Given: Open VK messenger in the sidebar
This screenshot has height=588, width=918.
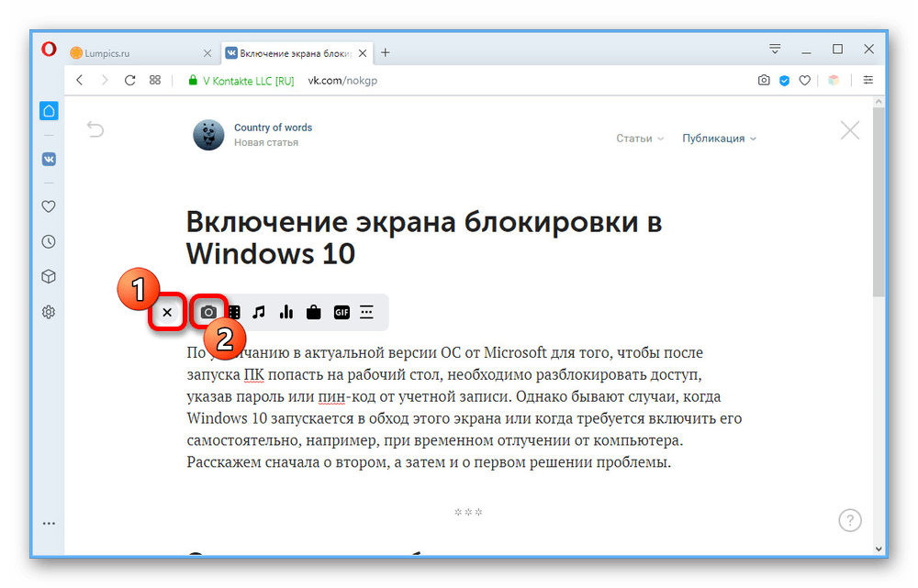Looking at the screenshot, I should tap(50, 159).
